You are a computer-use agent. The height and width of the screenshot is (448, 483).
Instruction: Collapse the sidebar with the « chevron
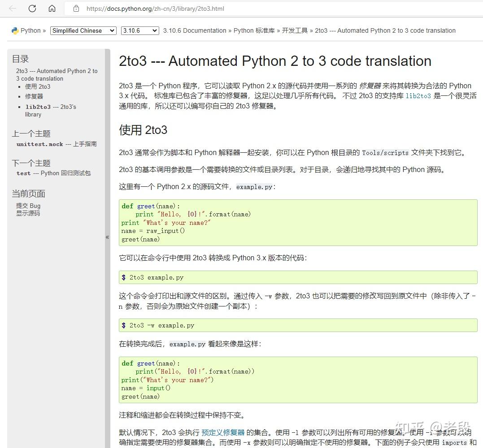(x=108, y=237)
